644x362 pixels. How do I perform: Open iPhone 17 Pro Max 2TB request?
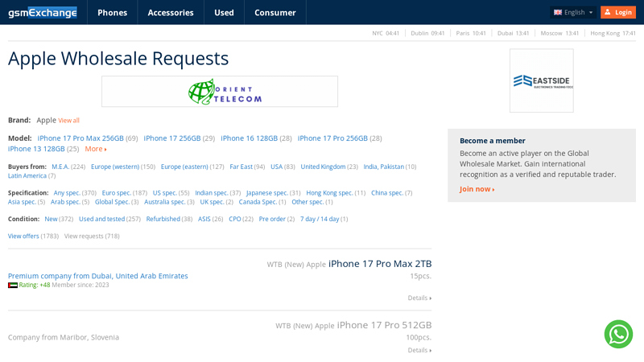point(380,264)
